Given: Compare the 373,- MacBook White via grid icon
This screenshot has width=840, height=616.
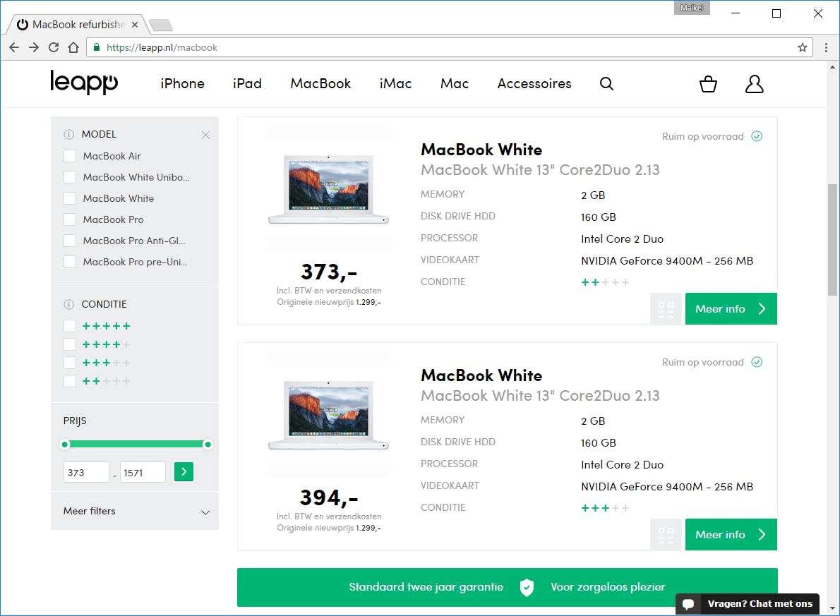Looking at the screenshot, I should click(666, 309).
